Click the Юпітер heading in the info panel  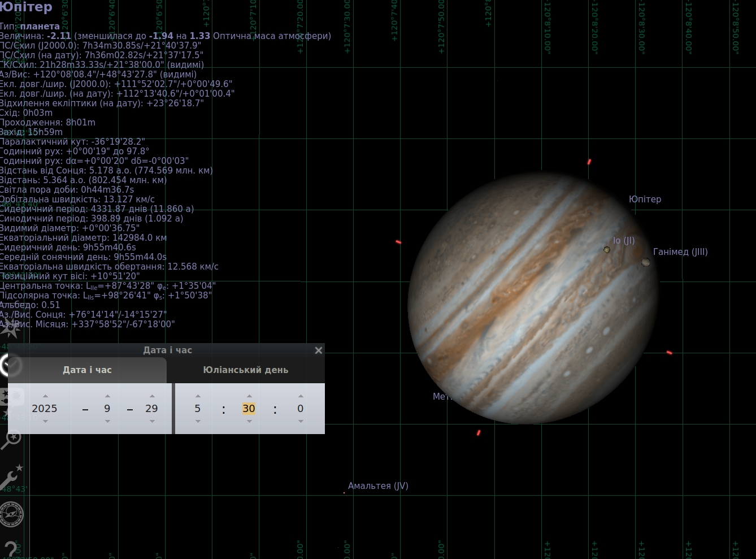click(26, 7)
